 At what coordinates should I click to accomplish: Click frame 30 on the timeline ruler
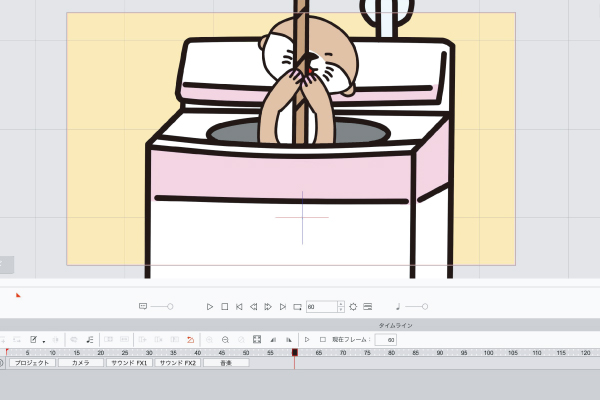point(149,353)
